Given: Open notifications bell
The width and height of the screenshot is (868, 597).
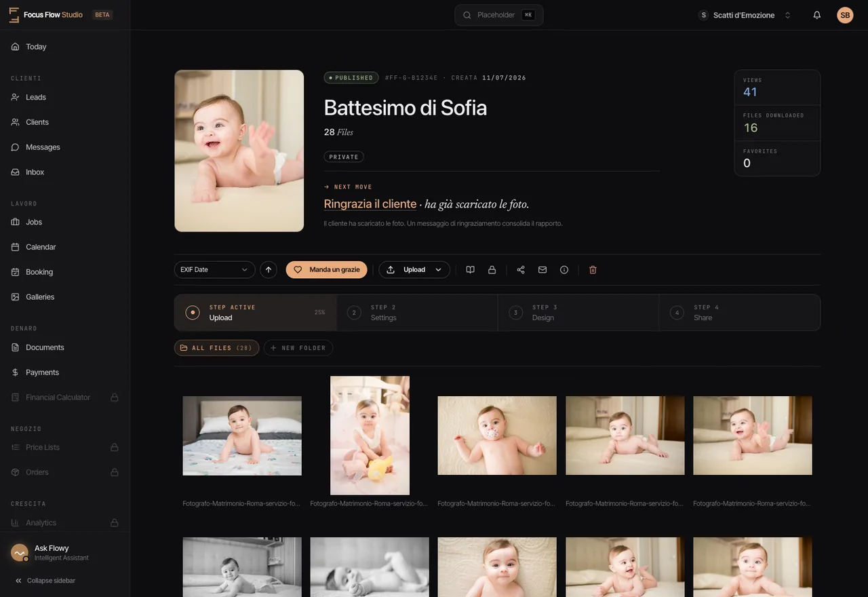Looking at the screenshot, I should pyautogui.click(x=817, y=15).
